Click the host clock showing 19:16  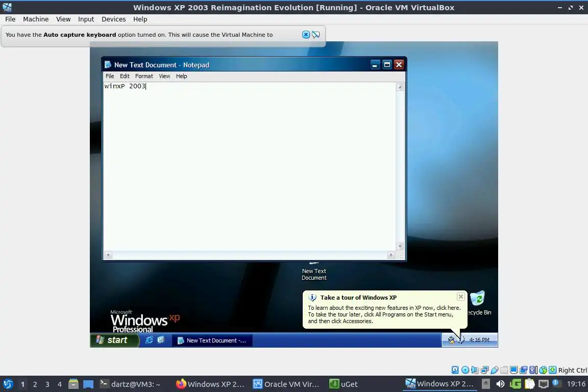pos(576,384)
